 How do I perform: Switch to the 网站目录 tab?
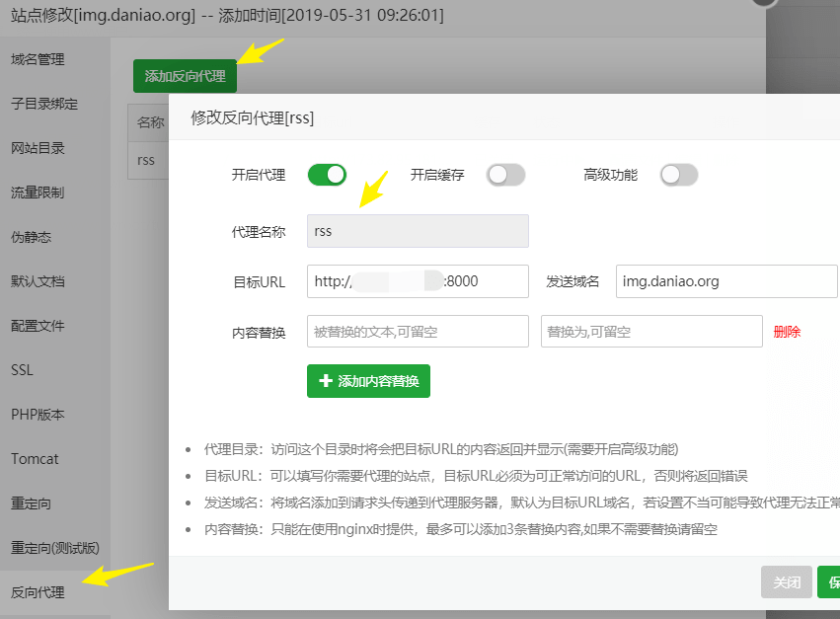pyautogui.click(x=38, y=148)
